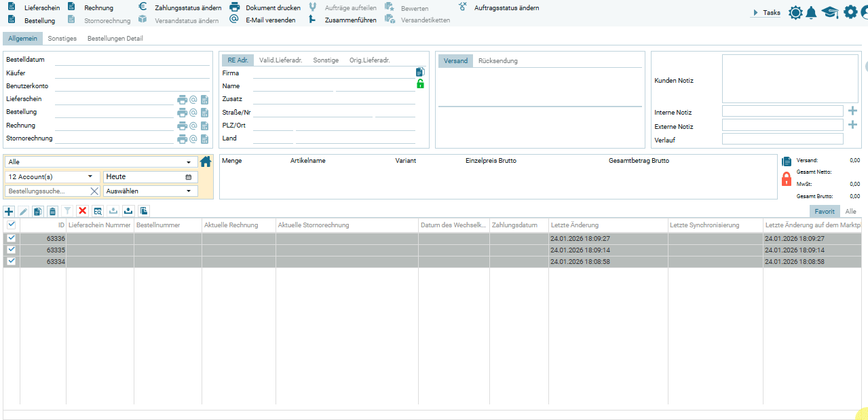Click the red X delete icon in the grid toolbar
The image size is (868, 420).
83,211
